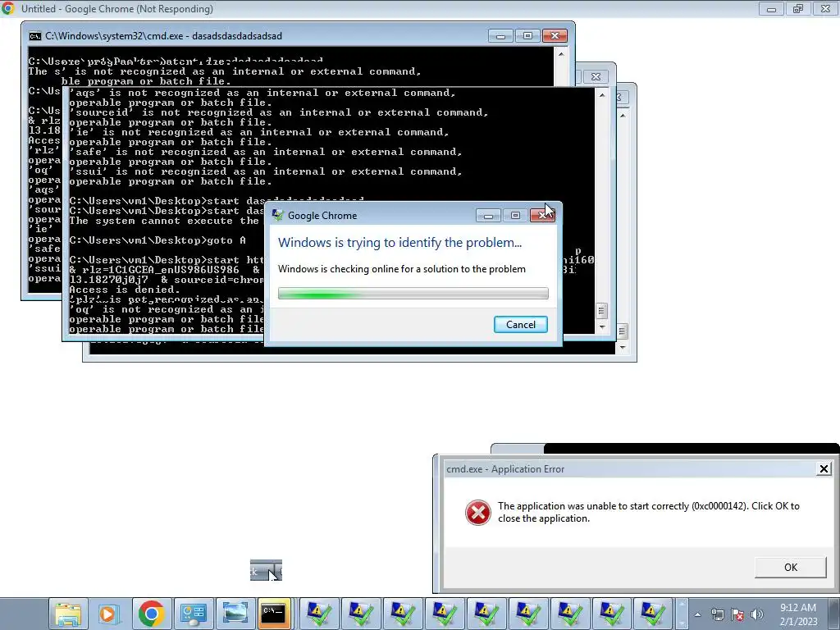This screenshot has width=840, height=630.
Task: Open the landscape picture taskbar icon
Action: pos(235,614)
